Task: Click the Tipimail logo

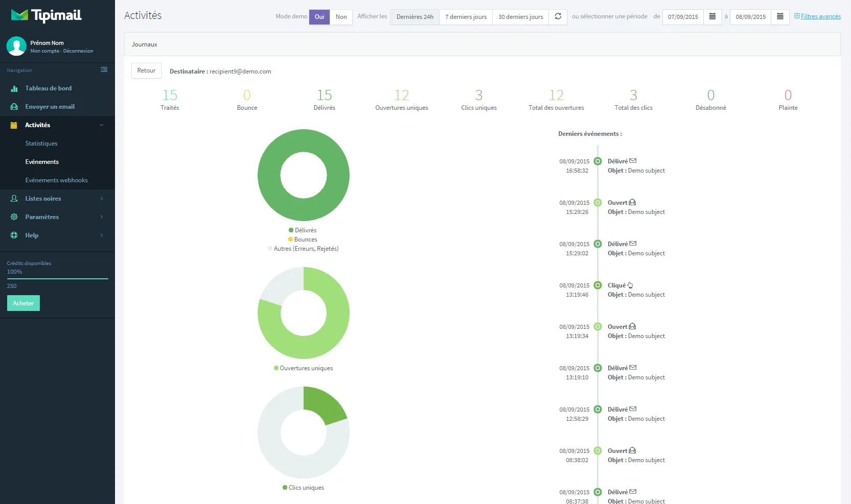Action: (46, 15)
